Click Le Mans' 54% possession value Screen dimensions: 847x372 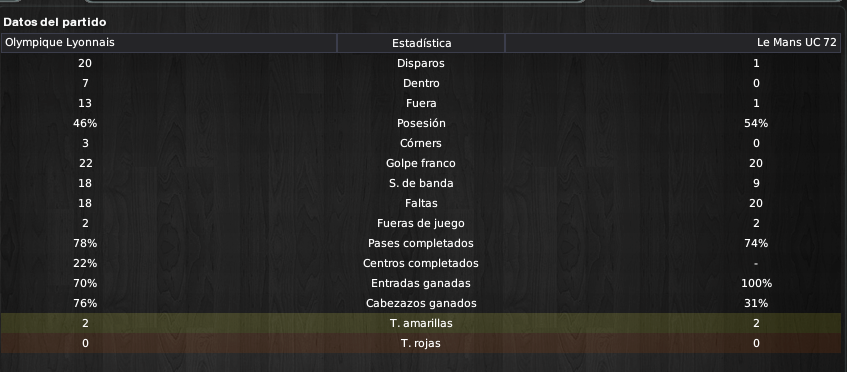click(756, 123)
